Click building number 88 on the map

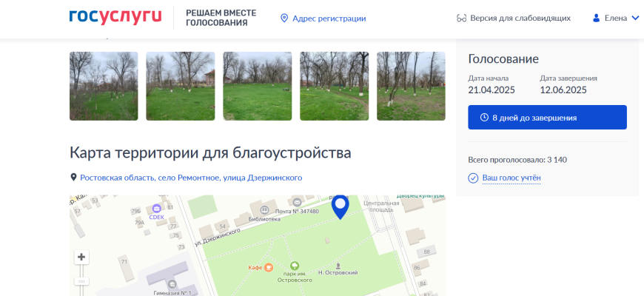click(x=426, y=252)
